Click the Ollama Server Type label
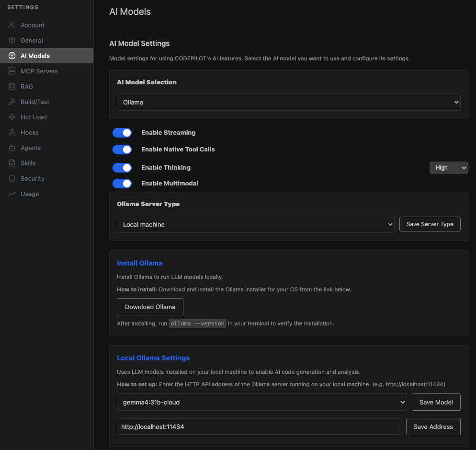Viewport: 476px width, 450px height. 148,204
